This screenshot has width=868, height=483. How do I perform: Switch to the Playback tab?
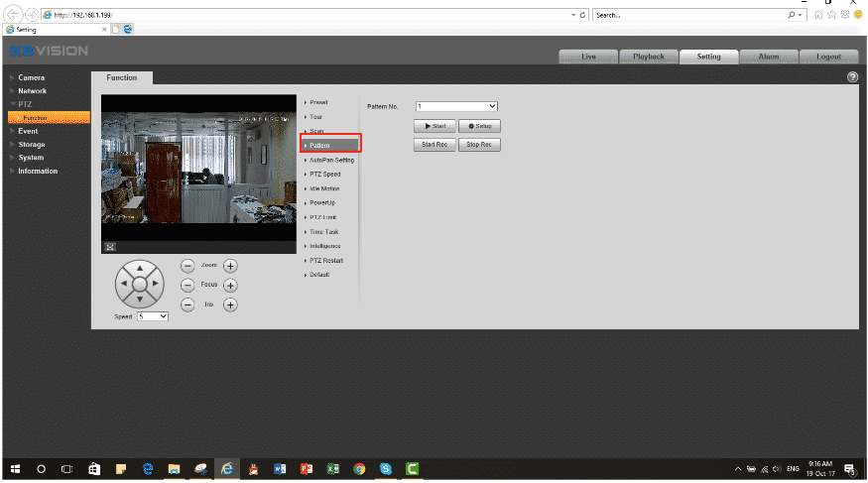pyautogui.click(x=648, y=57)
